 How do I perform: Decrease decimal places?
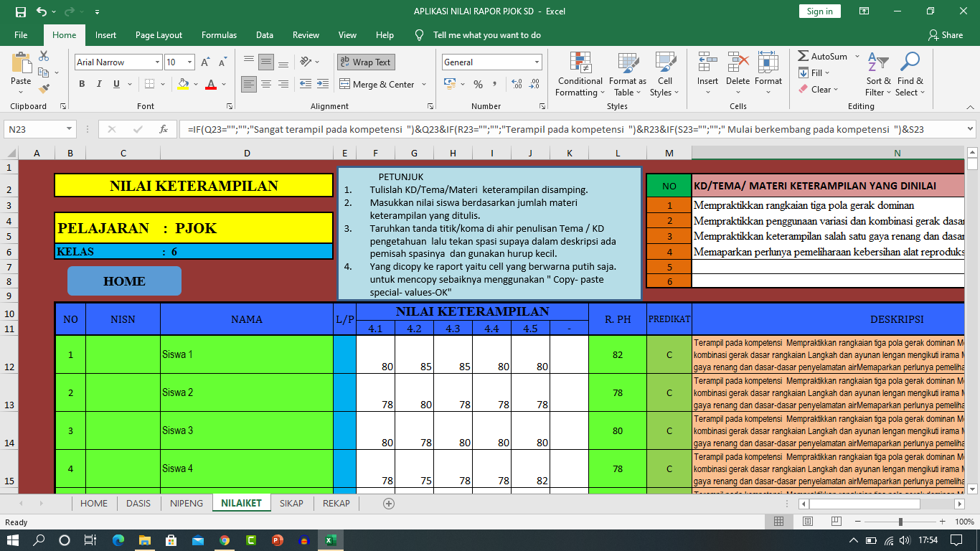[533, 84]
